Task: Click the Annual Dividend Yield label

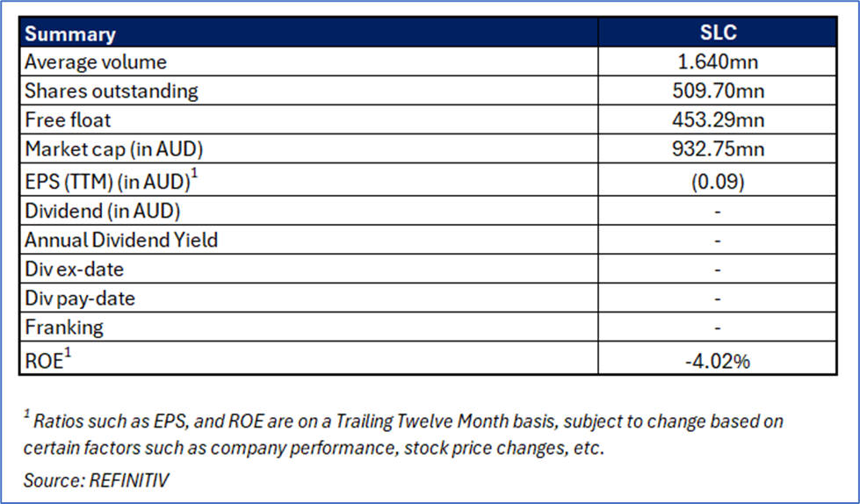Action: [x=121, y=240]
